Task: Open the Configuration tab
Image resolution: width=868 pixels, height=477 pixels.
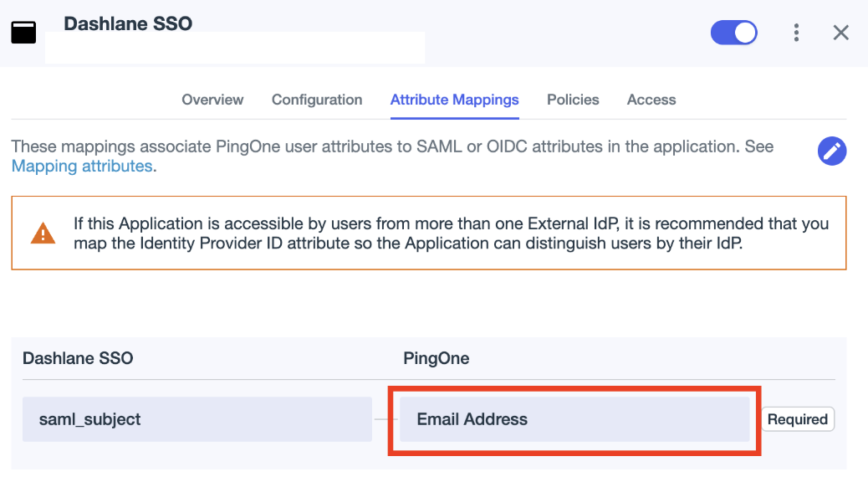Action: [317, 100]
